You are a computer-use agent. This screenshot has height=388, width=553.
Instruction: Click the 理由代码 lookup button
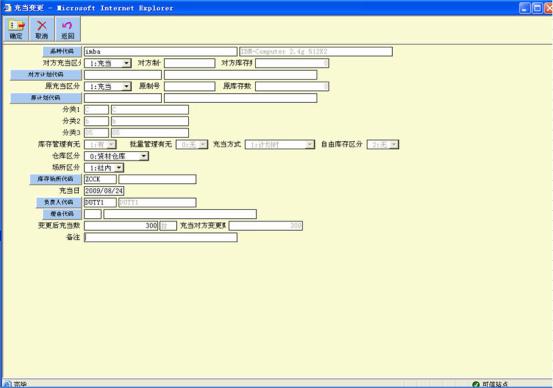pos(62,214)
